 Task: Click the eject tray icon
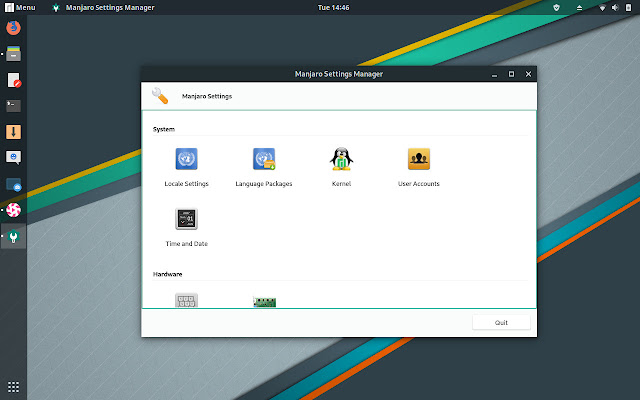pos(579,7)
